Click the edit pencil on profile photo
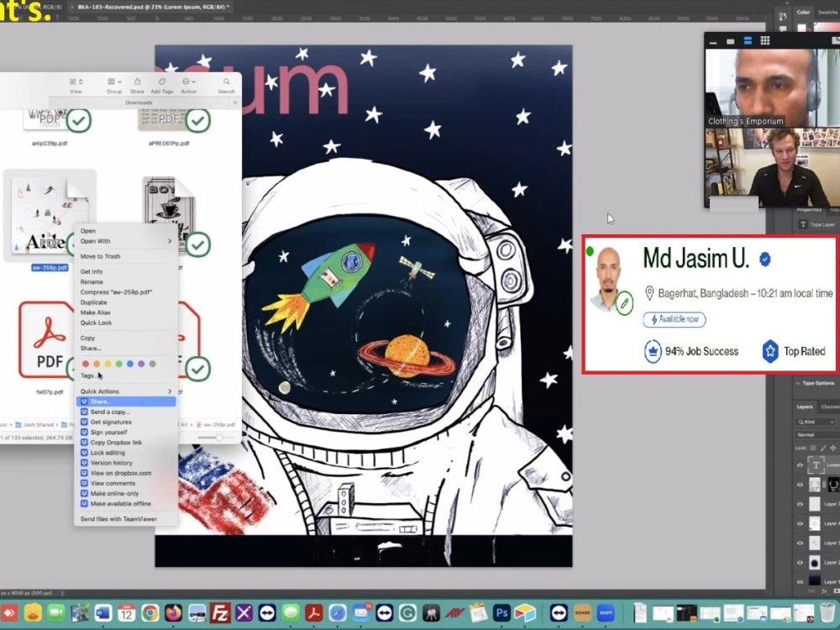Screen dimensions: 840x630 624,303
